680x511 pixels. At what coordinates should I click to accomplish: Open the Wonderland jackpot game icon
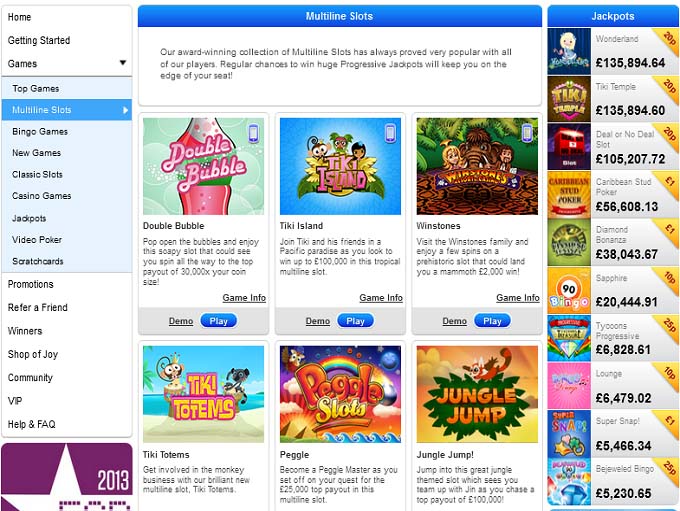pos(569,51)
